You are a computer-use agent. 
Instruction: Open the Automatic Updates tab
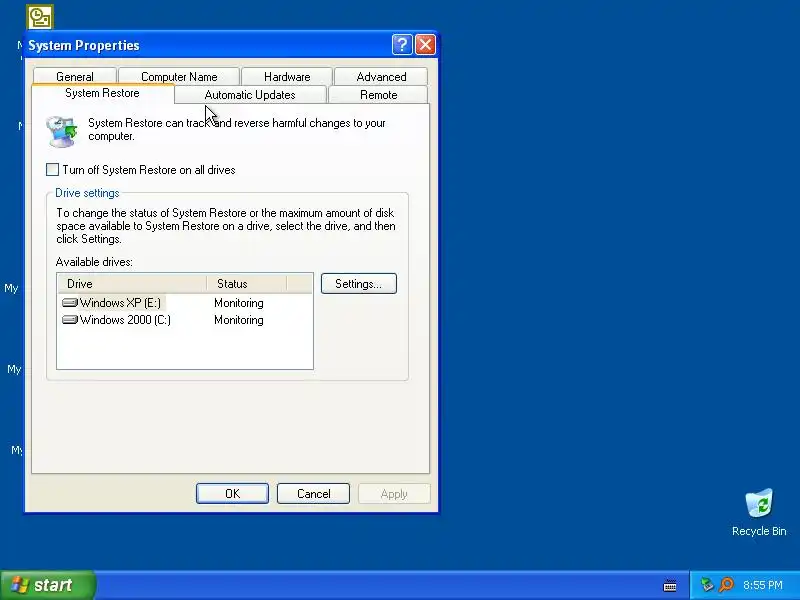pyautogui.click(x=250, y=95)
